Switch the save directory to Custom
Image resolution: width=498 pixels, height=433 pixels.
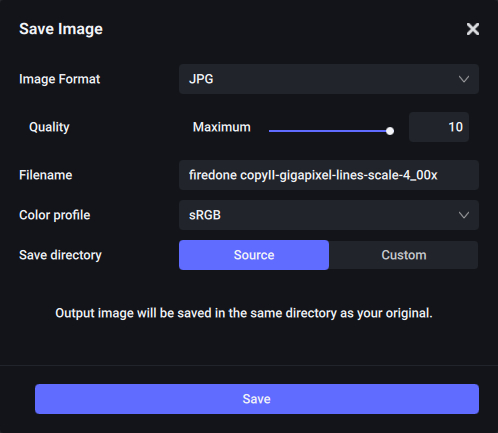[x=404, y=255]
